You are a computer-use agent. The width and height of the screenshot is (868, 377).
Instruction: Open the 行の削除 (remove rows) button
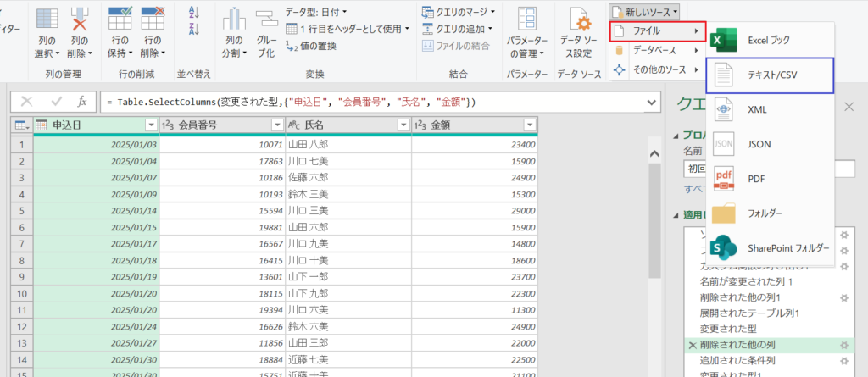[153, 33]
